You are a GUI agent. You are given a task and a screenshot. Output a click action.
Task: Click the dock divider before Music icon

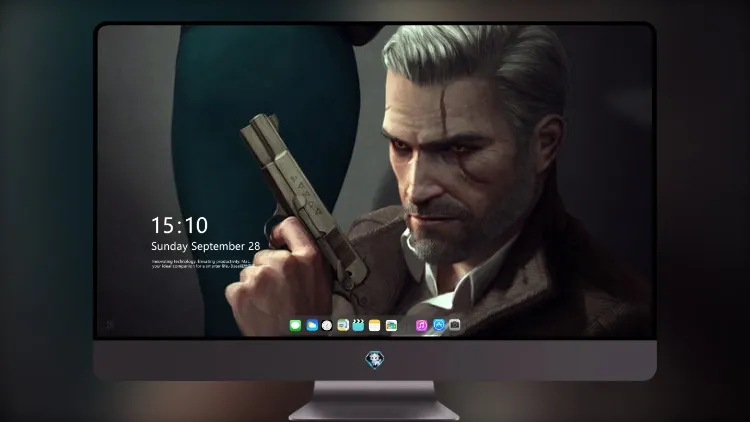(407, 326)
